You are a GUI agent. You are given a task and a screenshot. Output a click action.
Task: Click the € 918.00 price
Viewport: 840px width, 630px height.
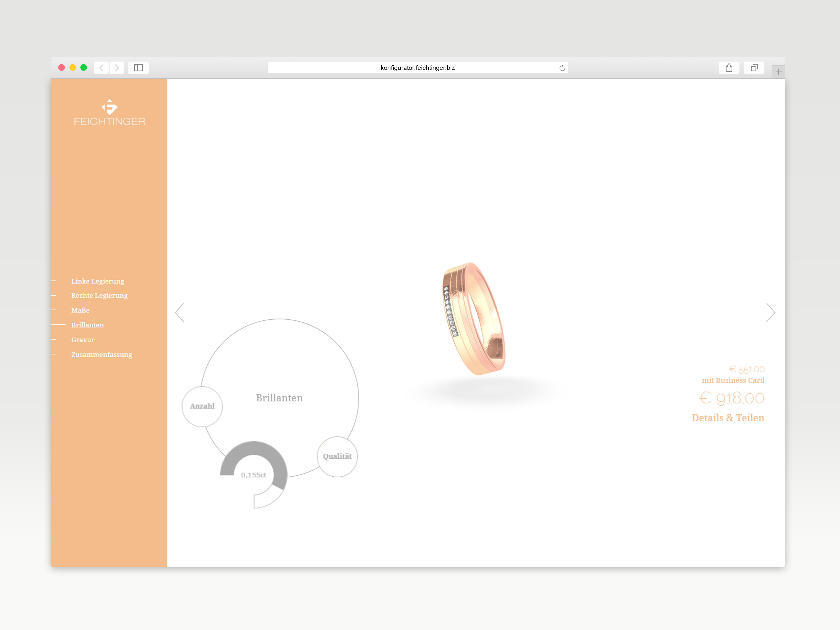point(731,398)
